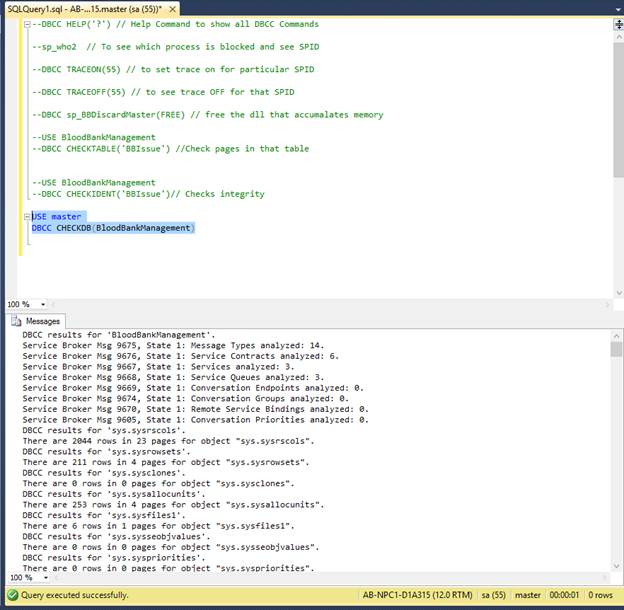Click the editor scrollbar up arrow
The image size is (624, 610).
tap(619, 37)
